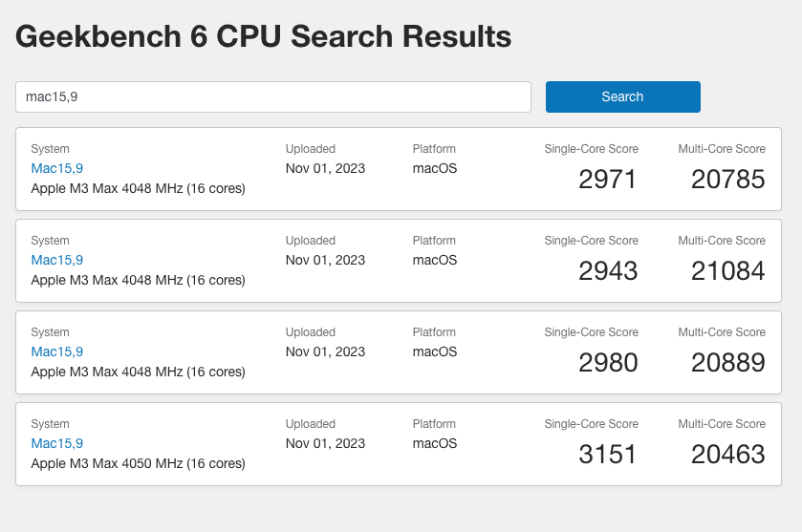This screenshot has height=532, width=802.
Task: Select the 20785 multi-core score value
Action: [727, 180]
